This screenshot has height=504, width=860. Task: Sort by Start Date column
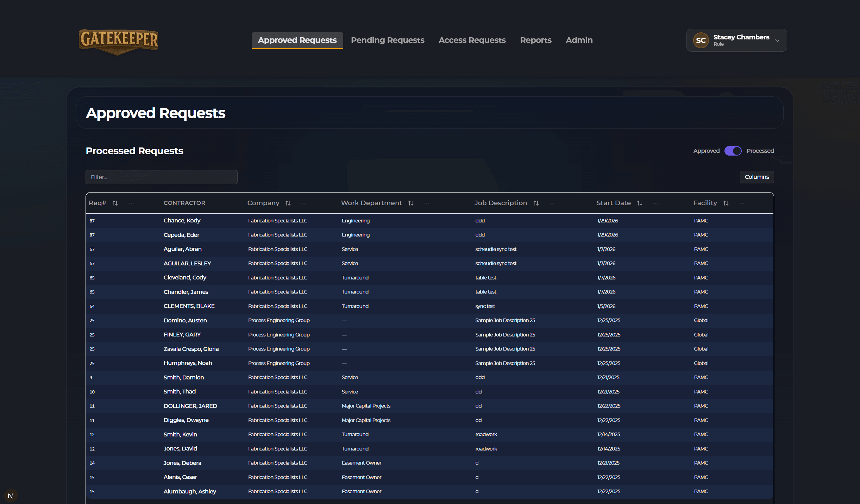click(640, 203)
